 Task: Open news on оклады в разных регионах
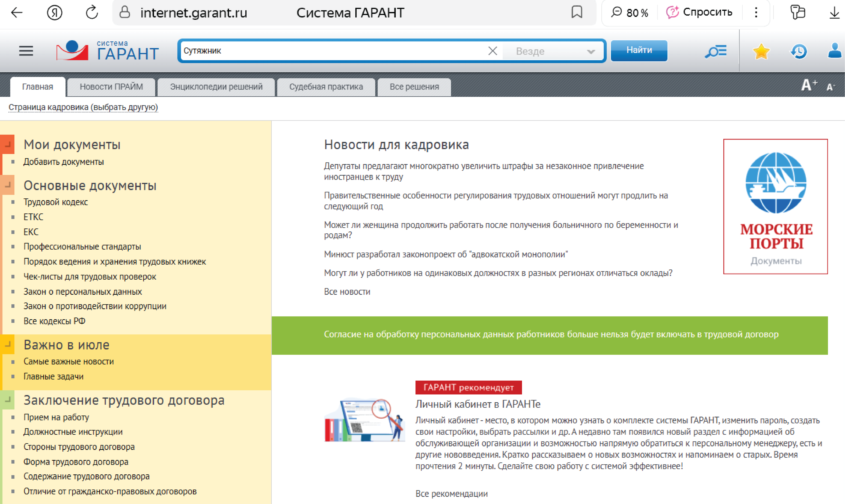click(x=498, y=273)
